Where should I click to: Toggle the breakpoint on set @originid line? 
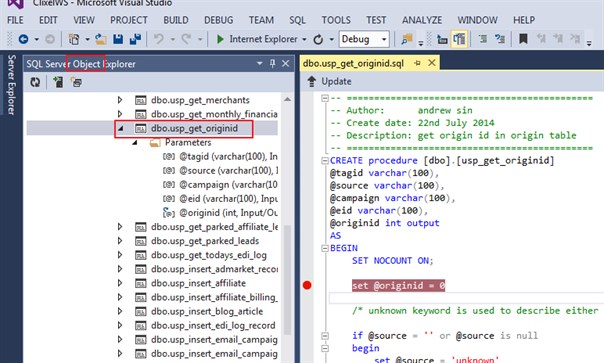click(307, 285)
